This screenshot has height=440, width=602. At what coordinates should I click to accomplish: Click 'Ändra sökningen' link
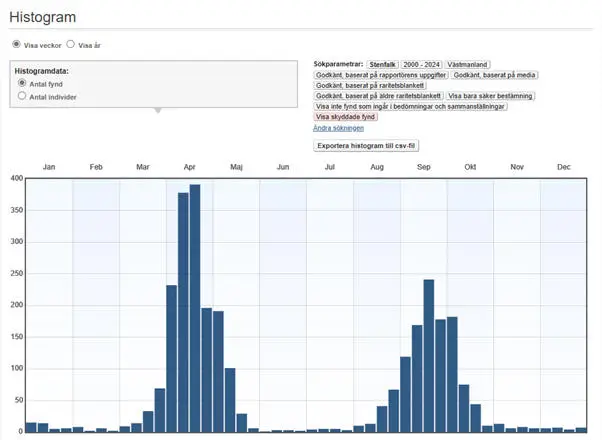[x=338, y=128]
